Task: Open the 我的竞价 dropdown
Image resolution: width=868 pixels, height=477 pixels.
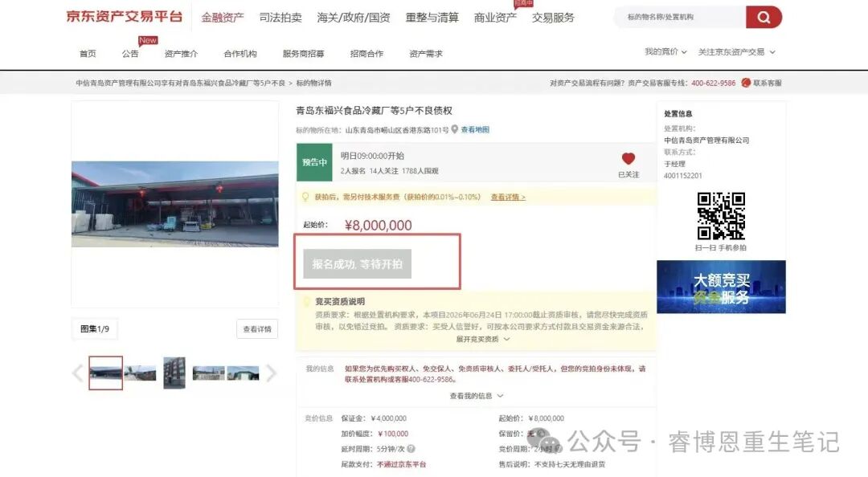Action: coord(665,52)
